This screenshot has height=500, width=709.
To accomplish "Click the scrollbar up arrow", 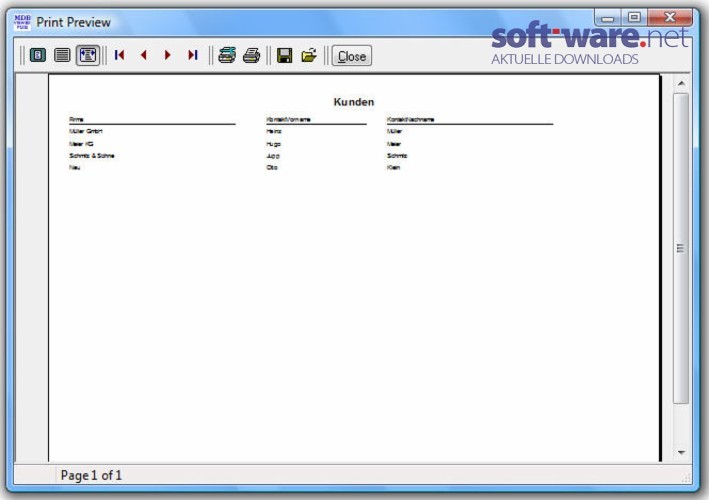I will [681, 83].
